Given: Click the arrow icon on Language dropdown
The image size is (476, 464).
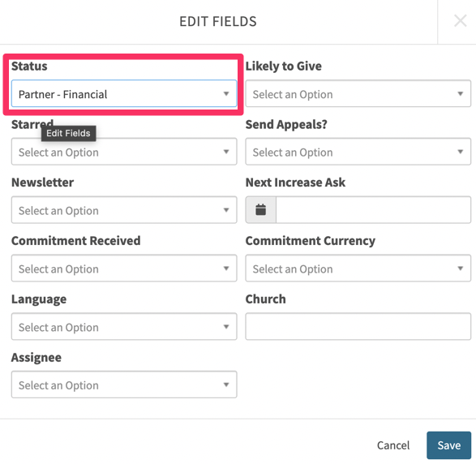Looking at the screenshot, I should (226, 327).
